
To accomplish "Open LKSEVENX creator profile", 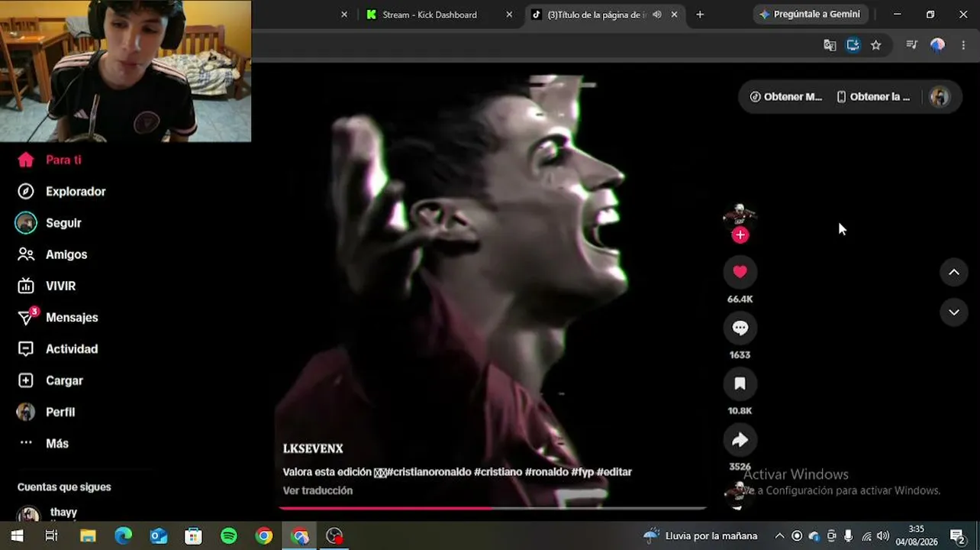I will (x=313, y=449).
